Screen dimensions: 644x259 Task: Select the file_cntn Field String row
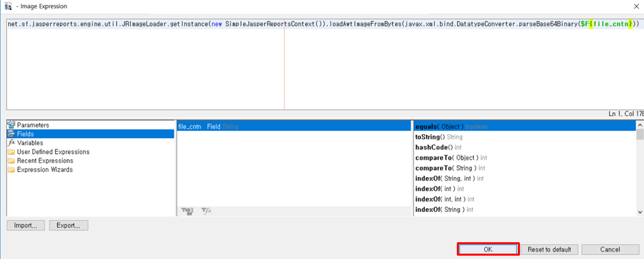point(293,127)
